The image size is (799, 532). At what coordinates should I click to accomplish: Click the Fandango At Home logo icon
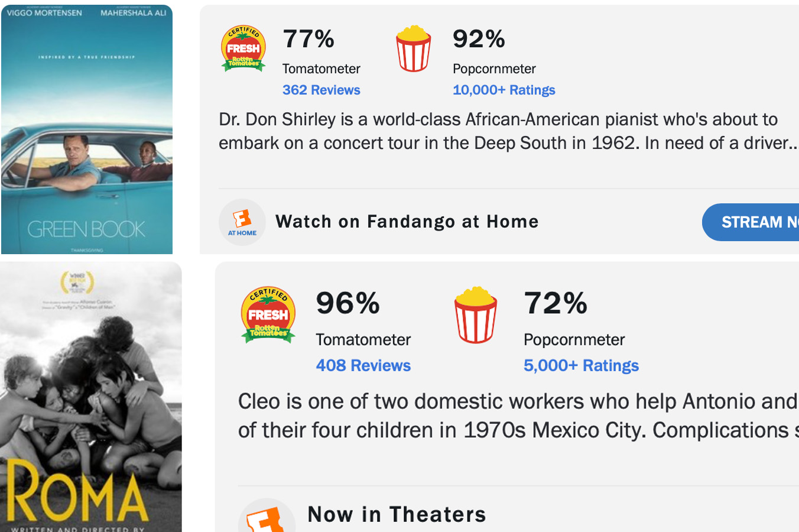242,222
